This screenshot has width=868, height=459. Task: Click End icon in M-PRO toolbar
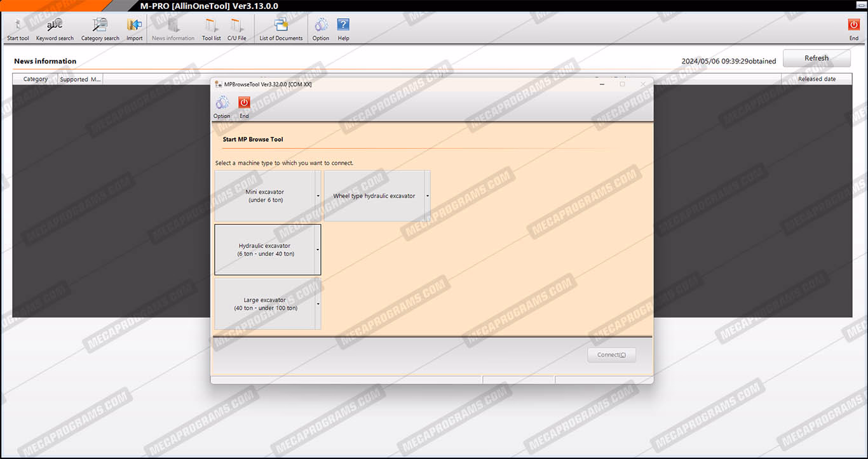(x=853, y=29)
